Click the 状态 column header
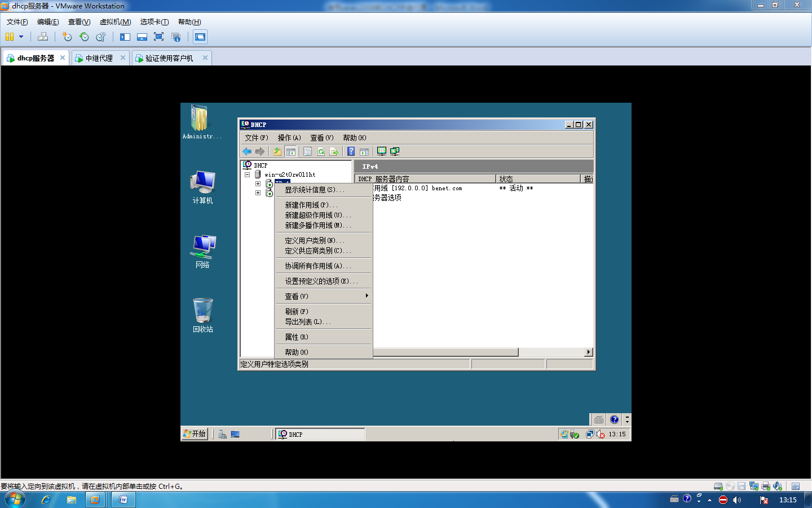Image resolution: width=812 pixels, height=508 pixels. 538,179
